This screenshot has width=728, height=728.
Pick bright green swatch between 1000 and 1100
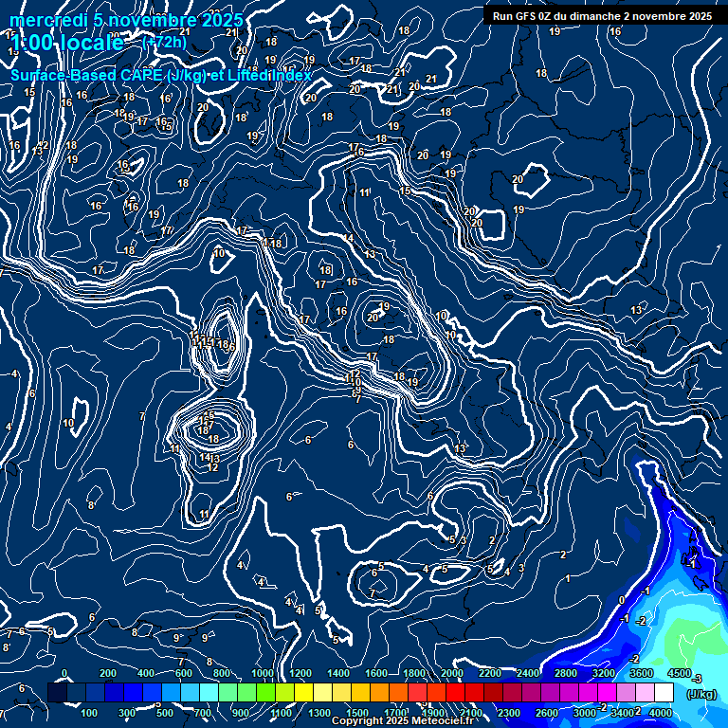pyautogui.click(x=265, y=692)
